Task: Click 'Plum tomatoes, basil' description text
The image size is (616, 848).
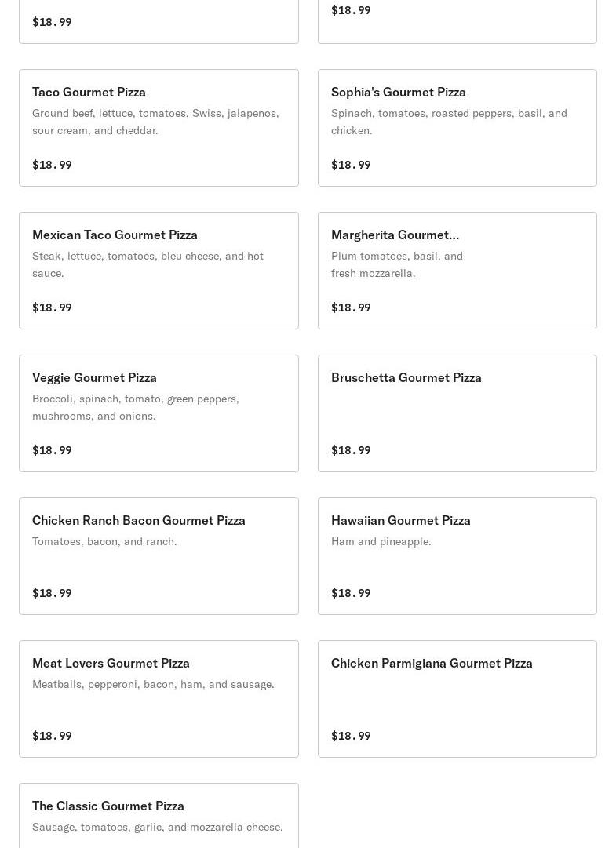Action: pos(397,264)
